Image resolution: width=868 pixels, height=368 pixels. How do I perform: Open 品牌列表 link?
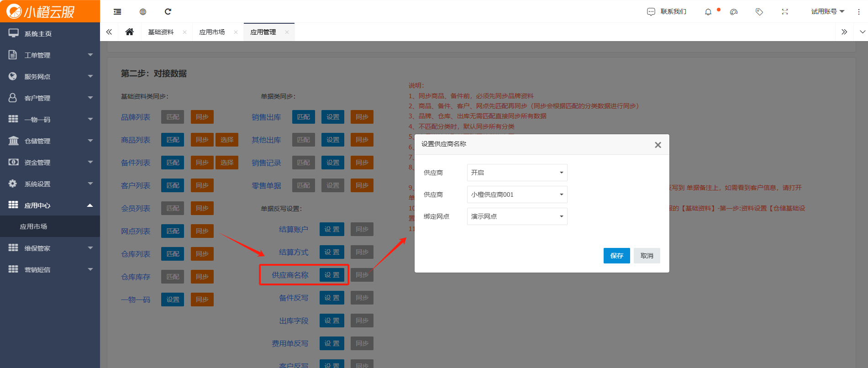click(136, 117)
